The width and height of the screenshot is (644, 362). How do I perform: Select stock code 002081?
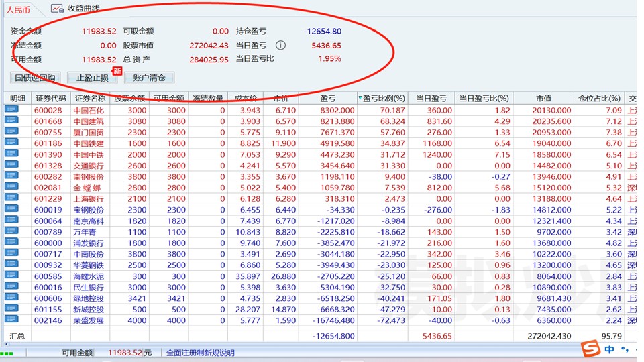pyautogui.click(x=48, y=188)
